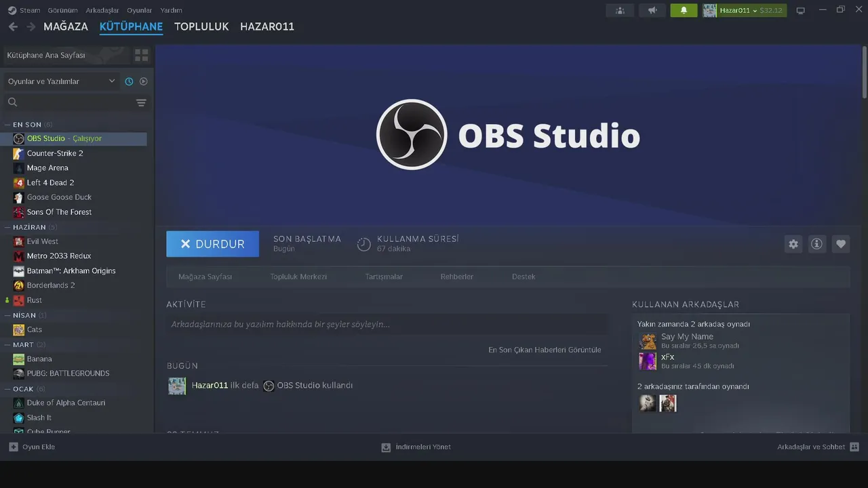Open the Oyunlar menu
This screenshot has height=488, width=868.
[140, 10]
